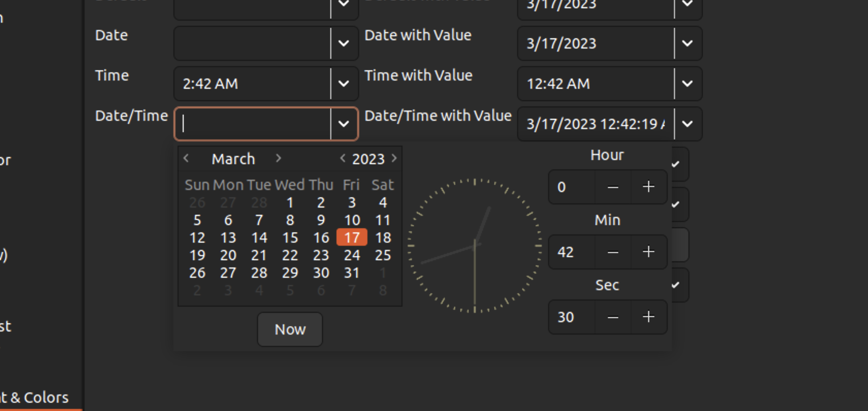Open the Time with Value dropdown

[x=687, y=84]
